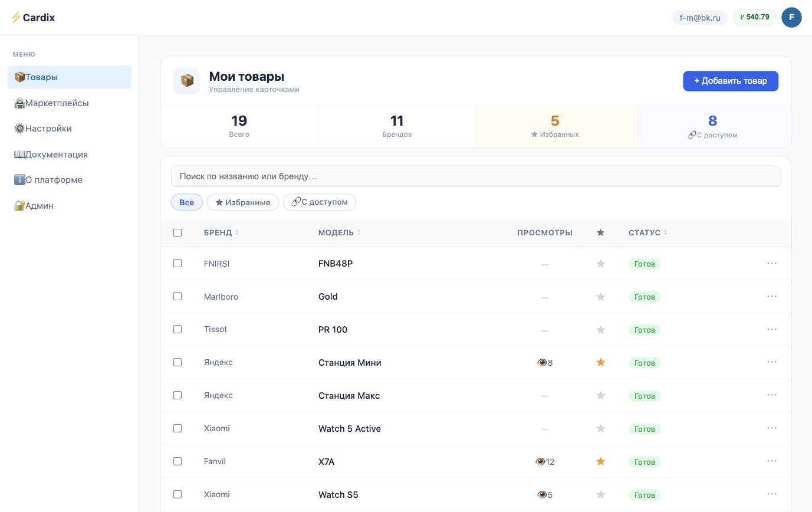Open three-dot menu for Watch 5 Active

[772, 428]
